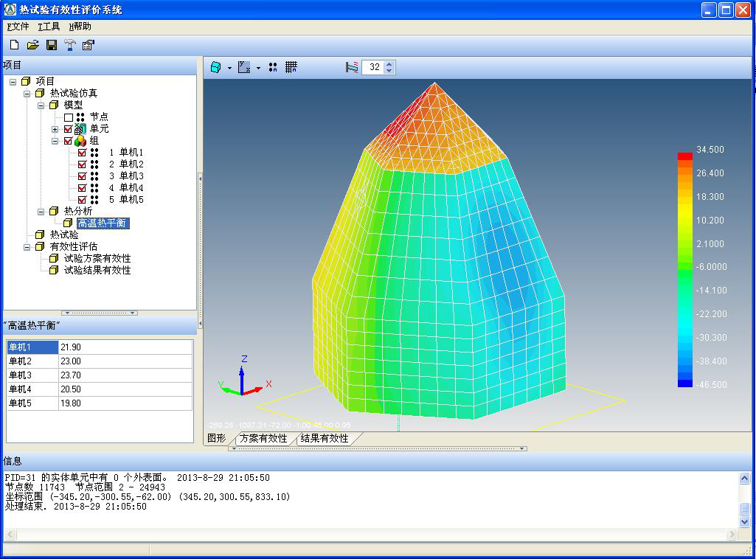Click the red top of the color legend
This screenshot has width=756, height=559.
coord(684,156)
